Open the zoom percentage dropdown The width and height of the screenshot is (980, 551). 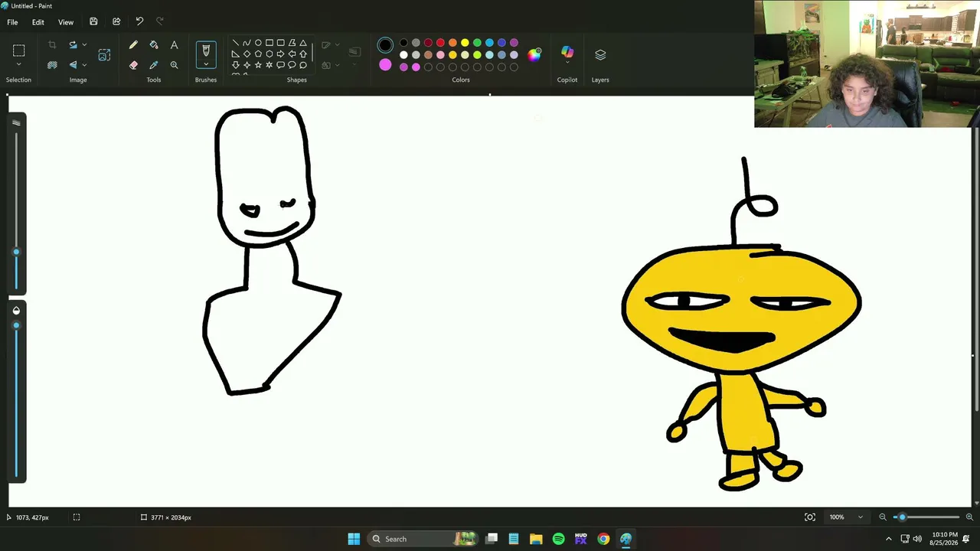pos(860,517)
